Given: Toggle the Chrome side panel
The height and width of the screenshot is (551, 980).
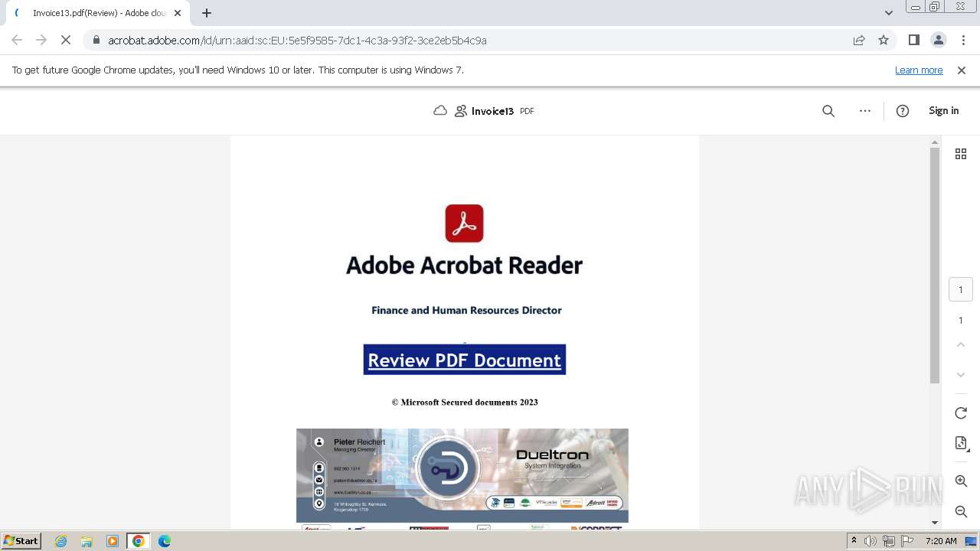Looking at the screenshot, I should coord(913,41).
